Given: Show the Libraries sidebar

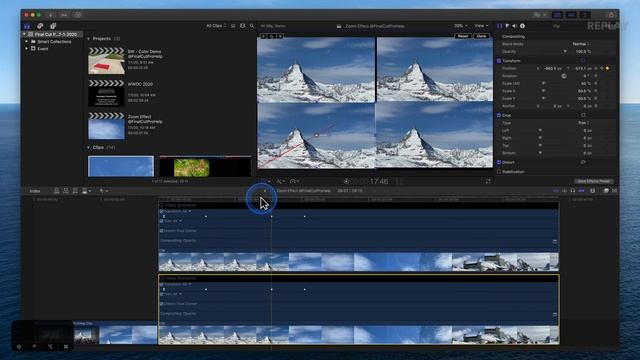Looking at the screenshot, I should coord(27,26).
